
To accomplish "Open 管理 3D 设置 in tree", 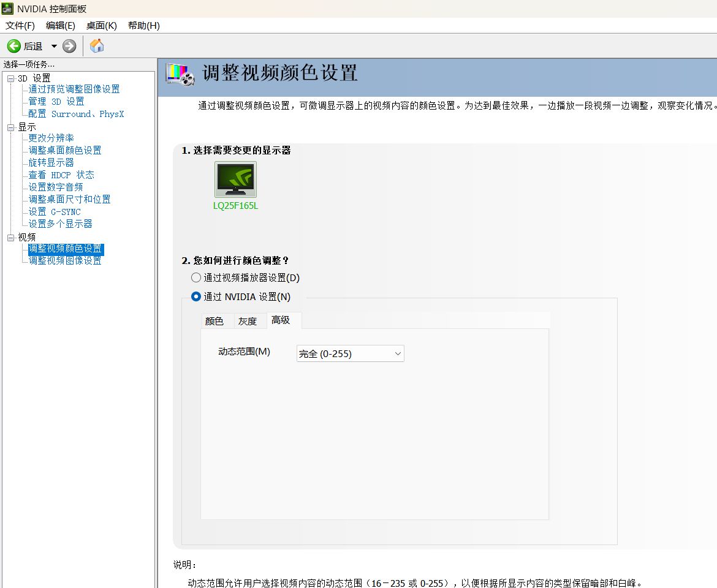I will tap(56, 102).
